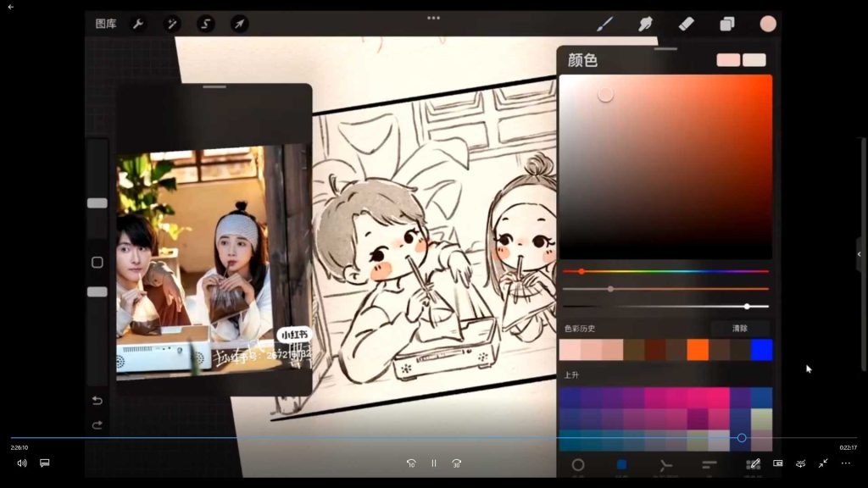The width and height of the screenshot is (868, 488).
Task: Open the Layers panel
Action: (x=726, y=24)
